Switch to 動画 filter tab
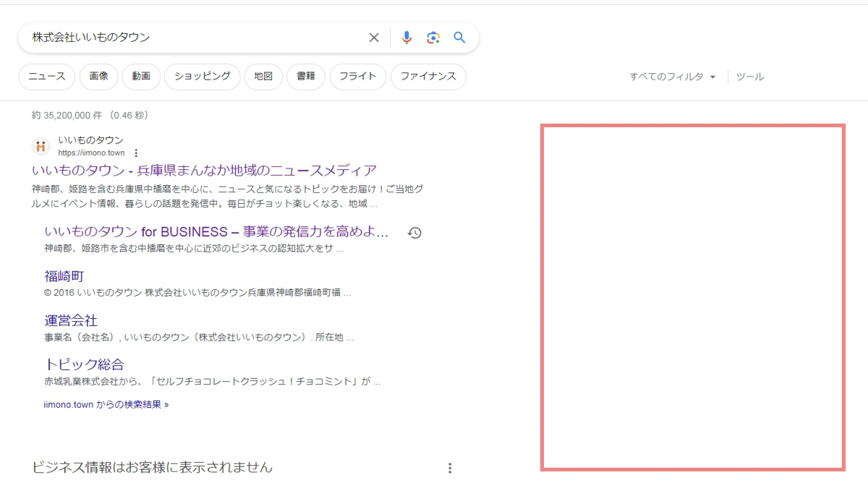The width and height of the screenshot is (868, 488). coord(141,77)
